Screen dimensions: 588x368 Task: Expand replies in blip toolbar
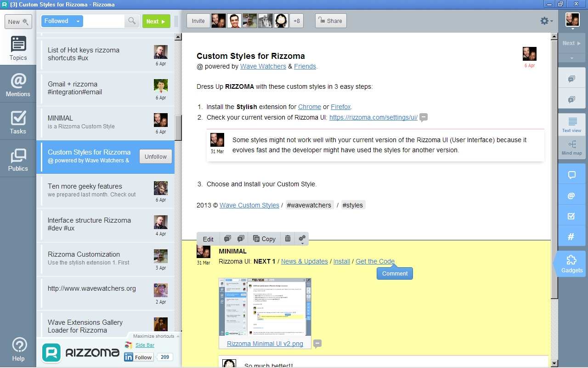coord(241,239)
